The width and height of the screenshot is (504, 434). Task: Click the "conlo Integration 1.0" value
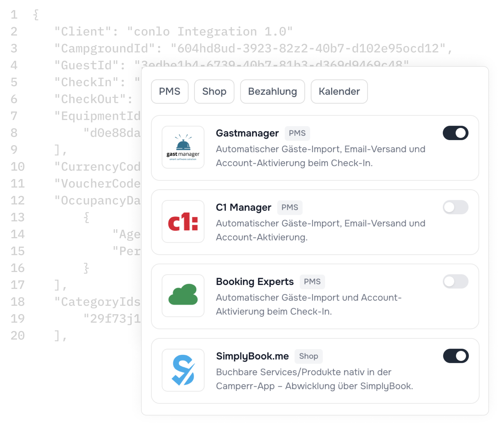coord(210,31)
